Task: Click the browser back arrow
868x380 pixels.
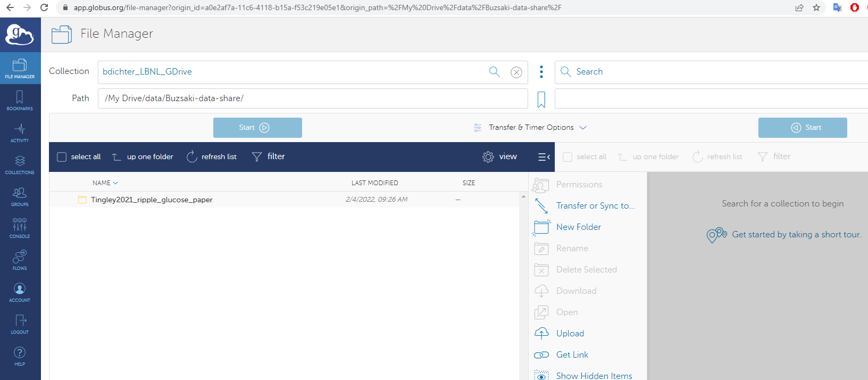Action: click(x=10, y=7)
